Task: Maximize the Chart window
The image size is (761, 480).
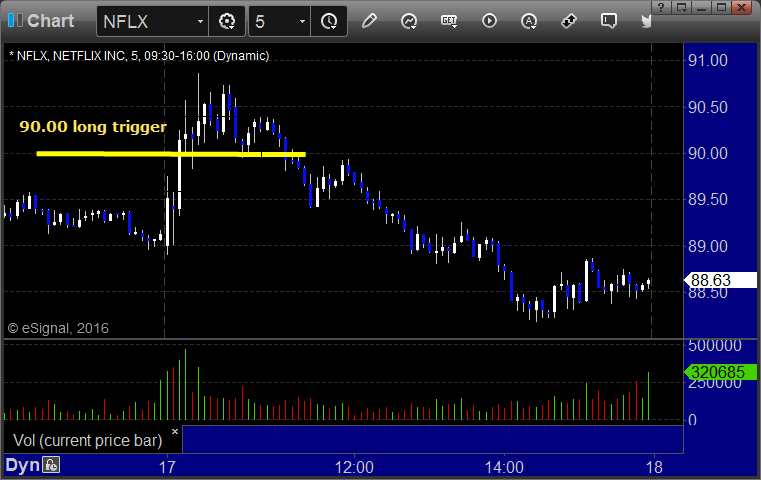Action: point(722,7)
